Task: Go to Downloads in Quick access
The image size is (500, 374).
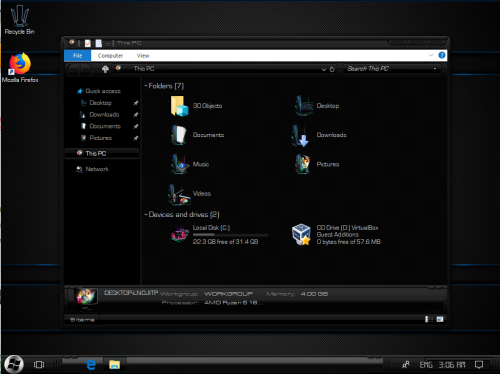Action: pos(104,115)
